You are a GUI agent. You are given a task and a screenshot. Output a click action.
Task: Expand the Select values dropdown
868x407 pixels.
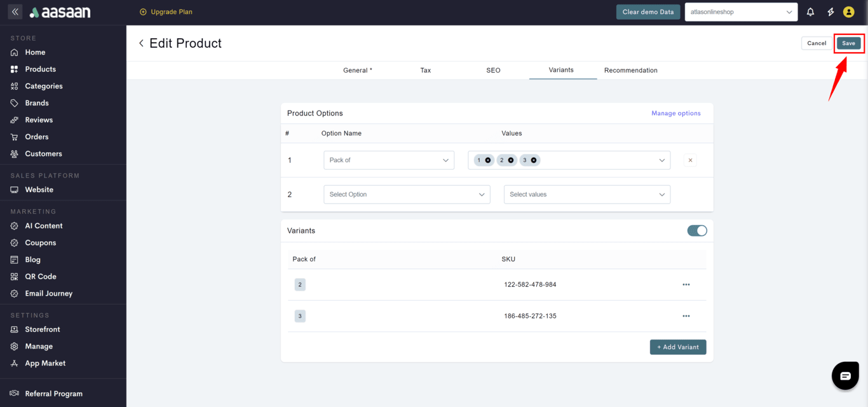(587, 195)
